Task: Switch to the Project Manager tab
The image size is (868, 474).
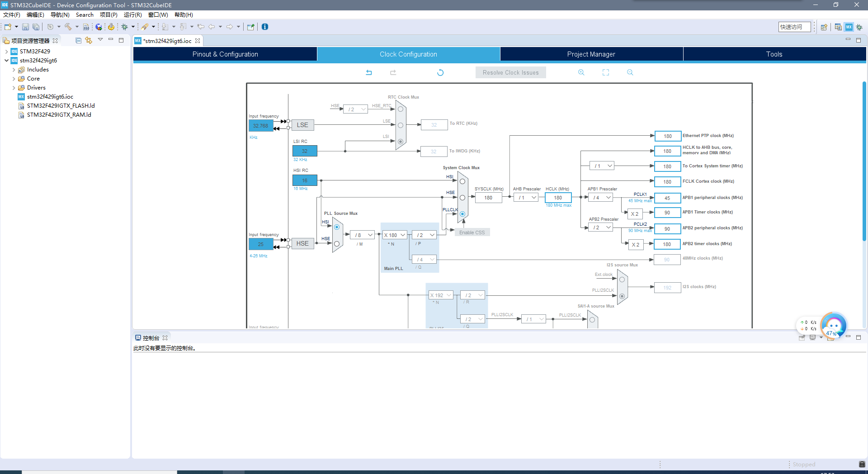Action: pos(591,54)
